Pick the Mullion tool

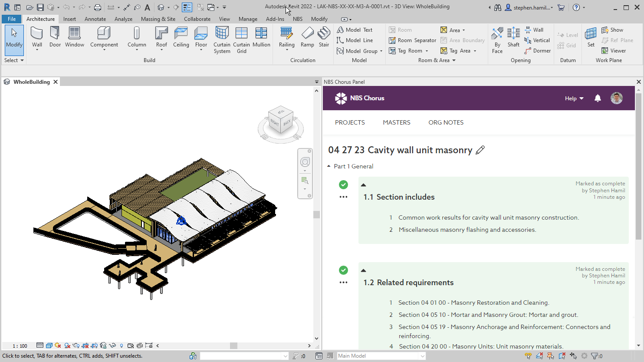click(x=261, y=37)
